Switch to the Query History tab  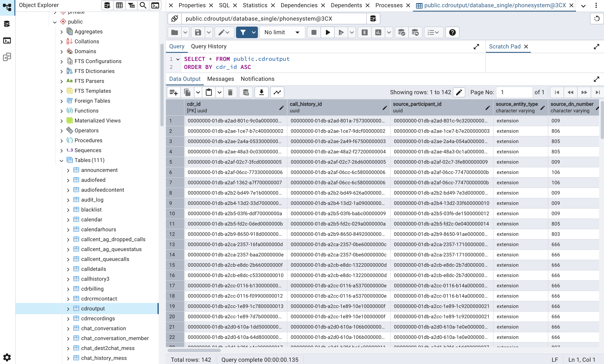(209, 46)
